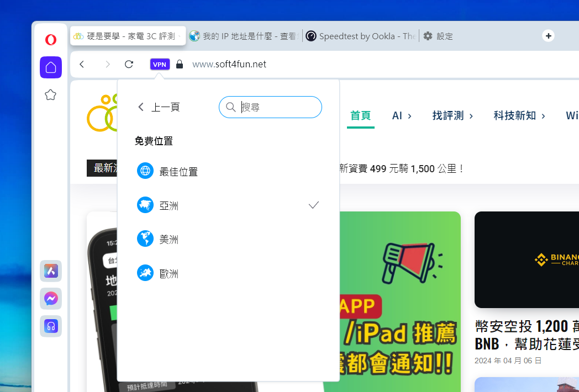Viewport: 579px width, 392px height.
Task: Reload the current page
Action: (129, 65)
